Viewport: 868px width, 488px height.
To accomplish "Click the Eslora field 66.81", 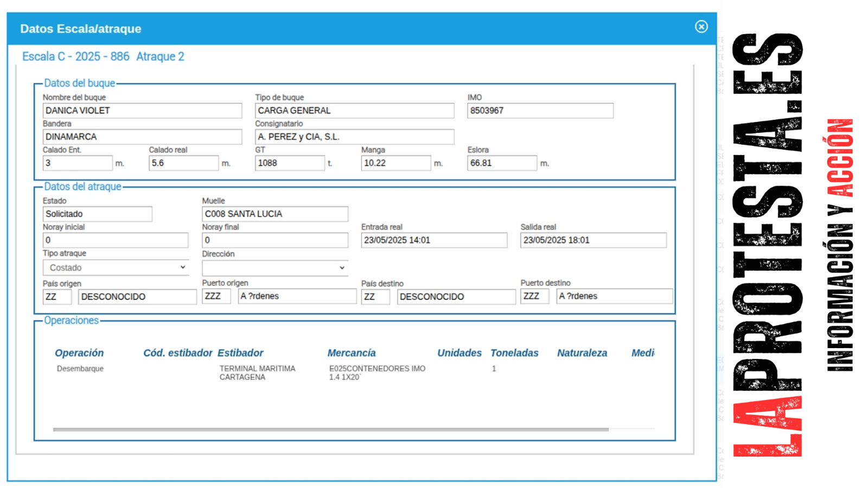I will [502, 163].
